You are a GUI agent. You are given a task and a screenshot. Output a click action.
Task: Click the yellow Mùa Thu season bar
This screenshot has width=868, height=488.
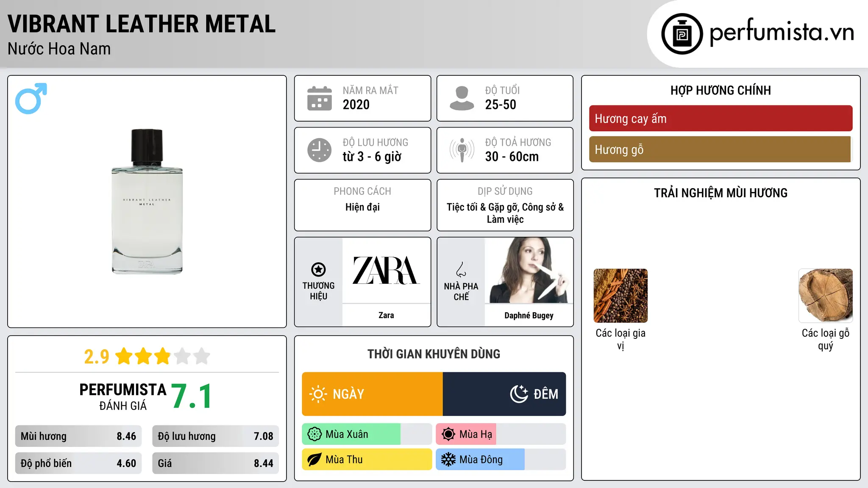(367, 460)
